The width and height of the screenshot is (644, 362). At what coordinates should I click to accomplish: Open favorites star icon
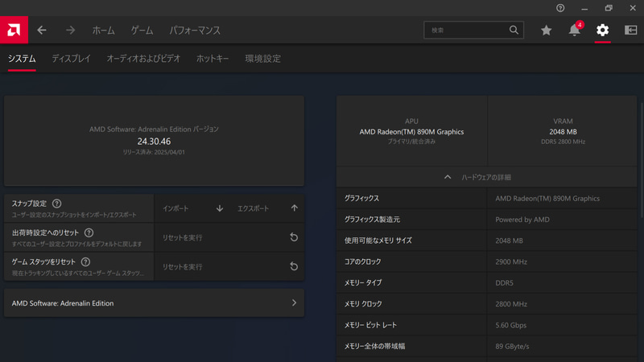pos(546,30)
